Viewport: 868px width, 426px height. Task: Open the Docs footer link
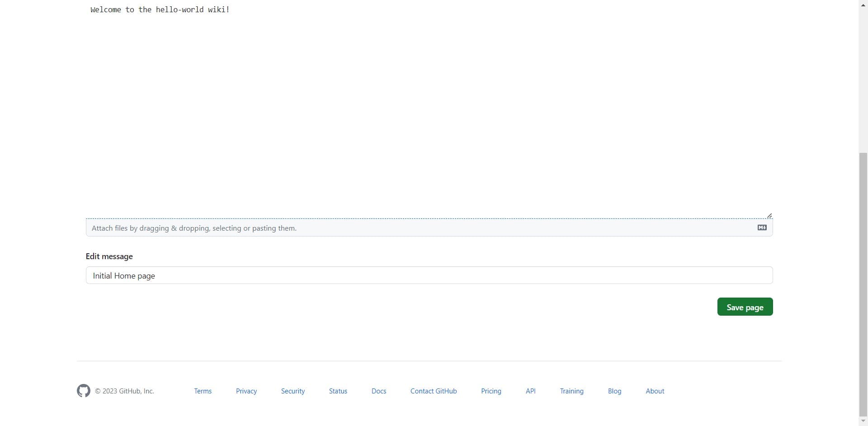(378, 391)
